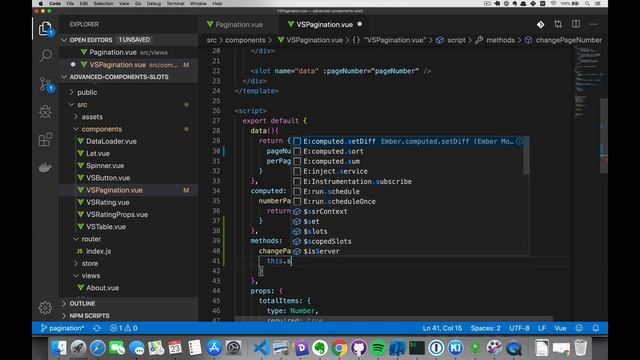This screenshot has height=360, width=640.
Task: Select the VSPagination.vue editor tab
Action: point(324,24)
